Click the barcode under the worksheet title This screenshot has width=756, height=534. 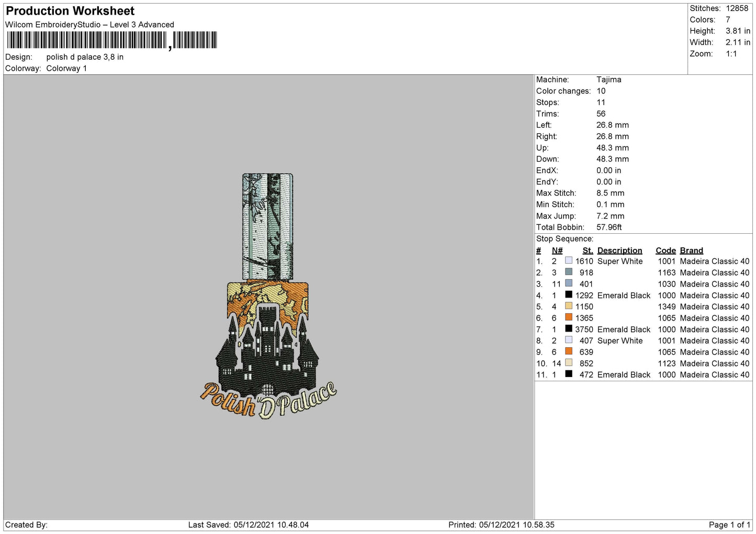point(111,40)
